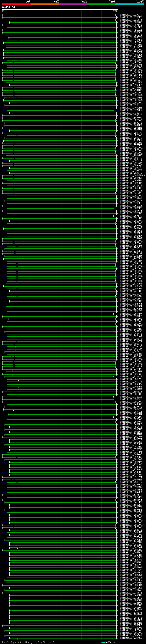Select the UniRef100_A8J6S5 label
The image size is (146, 644).
click(x=131, y=25)
